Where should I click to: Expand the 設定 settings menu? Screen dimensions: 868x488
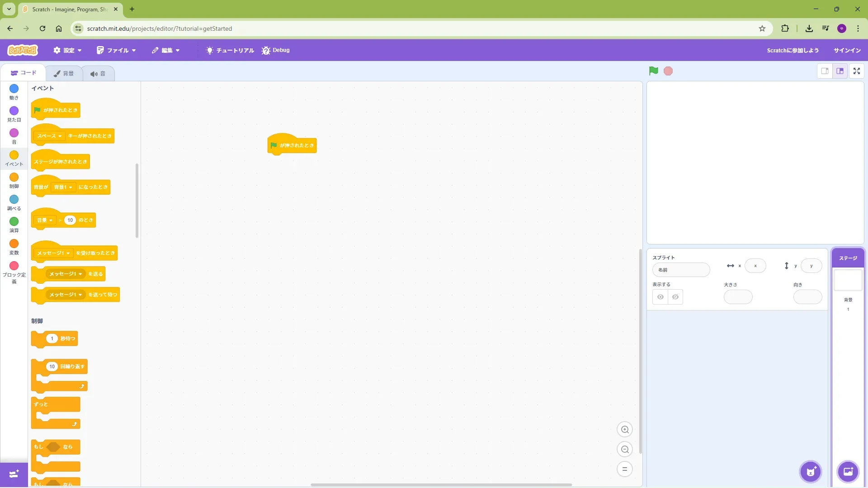point(68,50)
